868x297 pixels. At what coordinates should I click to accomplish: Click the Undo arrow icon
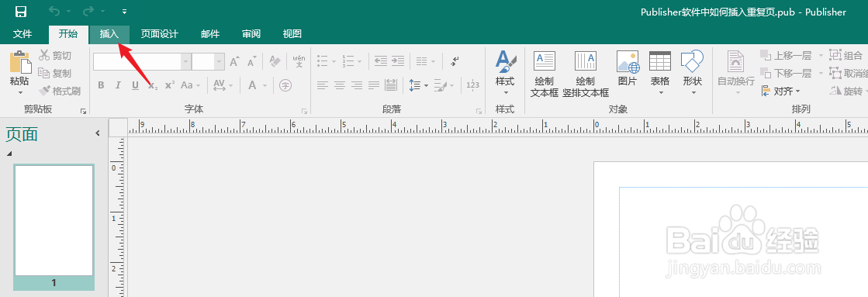click(x=54, y=12)
